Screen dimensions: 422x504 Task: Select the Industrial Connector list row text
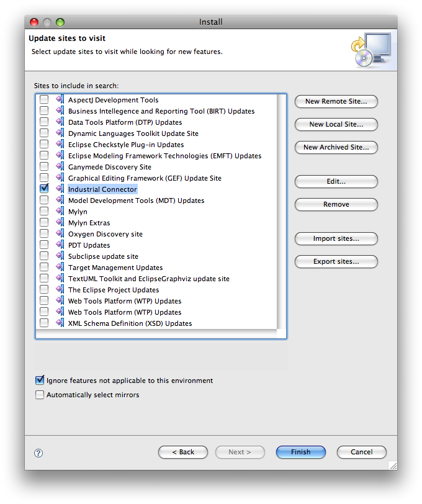102,189
